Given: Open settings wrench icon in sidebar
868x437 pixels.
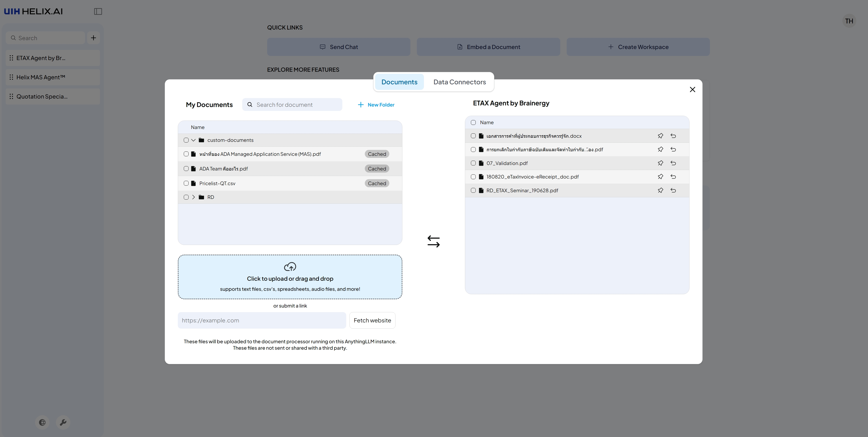Looking at the screenshot, I should (63, 422).
